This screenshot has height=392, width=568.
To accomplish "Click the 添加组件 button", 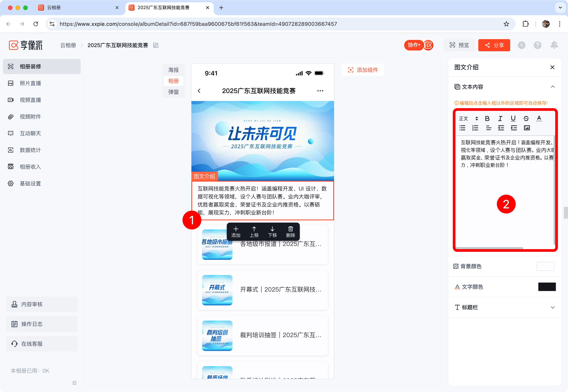I will (x=363, y=70).
